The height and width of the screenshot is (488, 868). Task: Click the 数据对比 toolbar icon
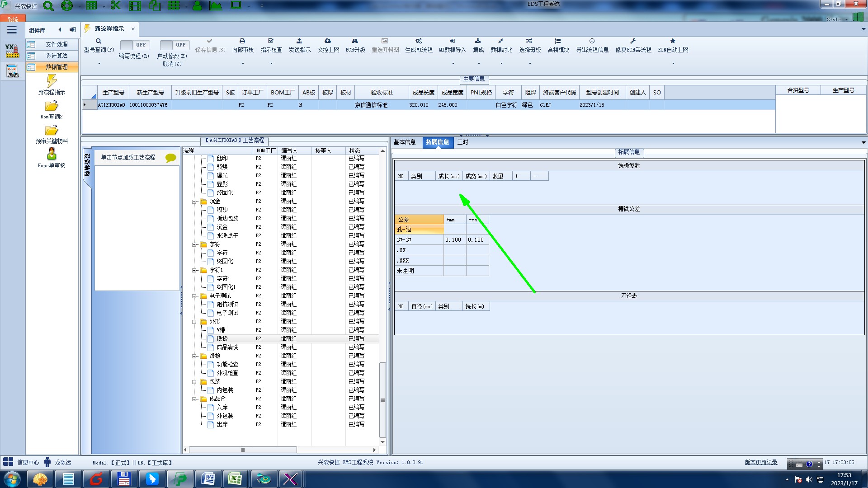[x=501, y=41]
